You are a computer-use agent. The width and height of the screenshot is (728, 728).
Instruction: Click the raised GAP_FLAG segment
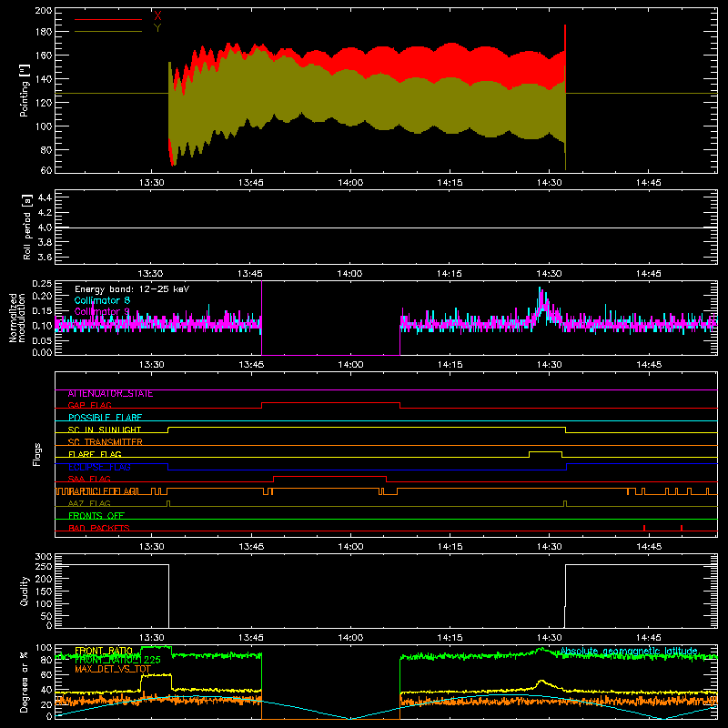tap(330, 403)
